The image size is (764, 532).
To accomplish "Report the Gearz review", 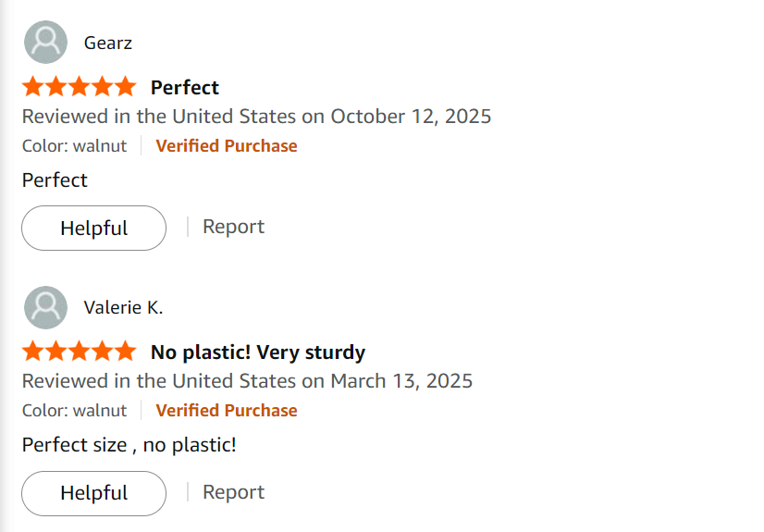I will coord(233,227).
